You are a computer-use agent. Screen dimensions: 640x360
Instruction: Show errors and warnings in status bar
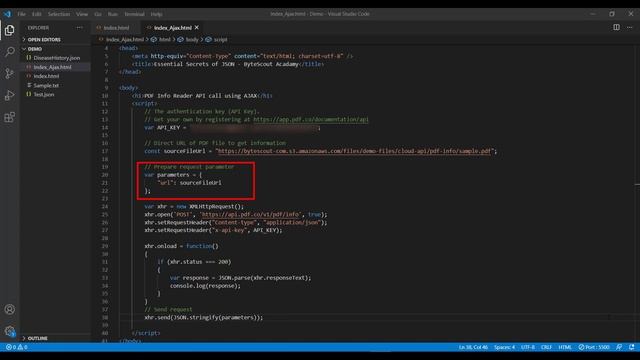17,347
